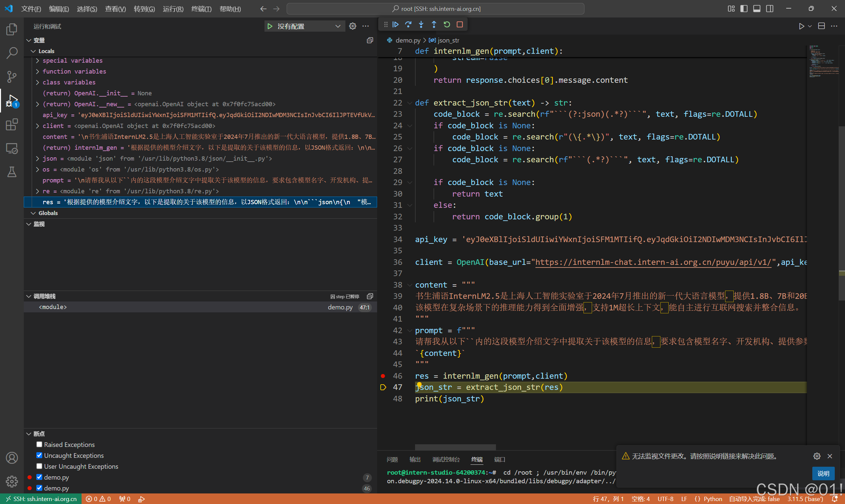Click the 说明 button in notification
Image resolution: width=845 pixels, height=504 pixels.
tap(823, 473)
